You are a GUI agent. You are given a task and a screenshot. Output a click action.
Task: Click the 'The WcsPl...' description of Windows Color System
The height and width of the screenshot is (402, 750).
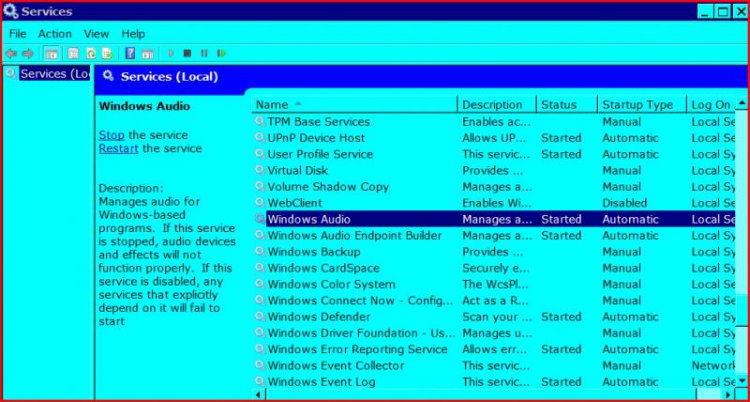pyautogui.click(x=496, y=284)
